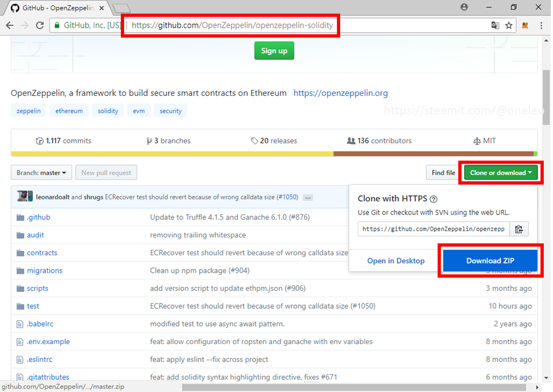Viewport: 553px width, 392px height.
Task: View the 1,117 commits history
Action: coord(64,141)
